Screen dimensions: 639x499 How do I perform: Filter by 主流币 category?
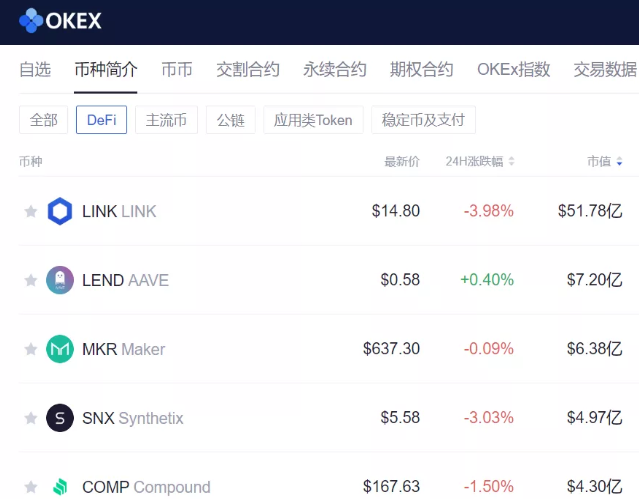point(166,120)
